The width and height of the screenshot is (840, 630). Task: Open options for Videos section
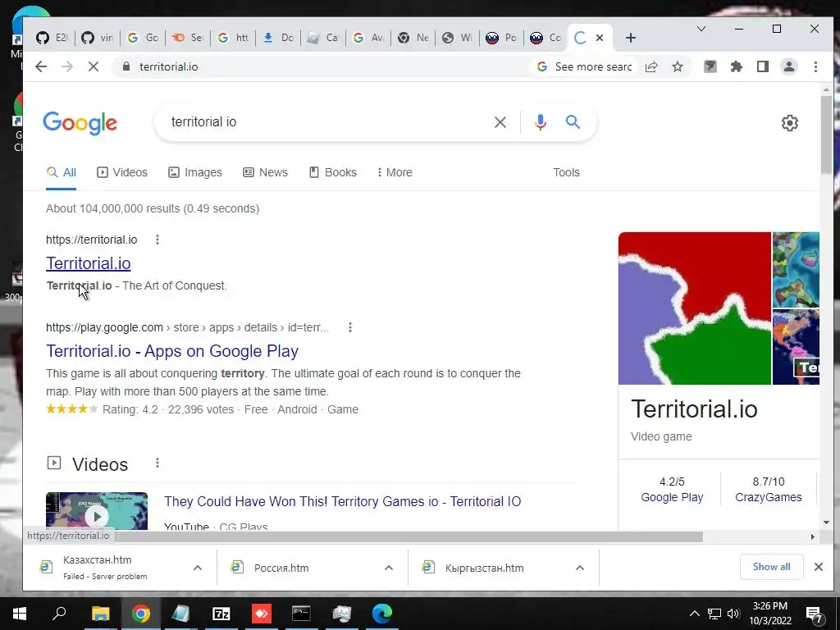(x=157, y=463)
